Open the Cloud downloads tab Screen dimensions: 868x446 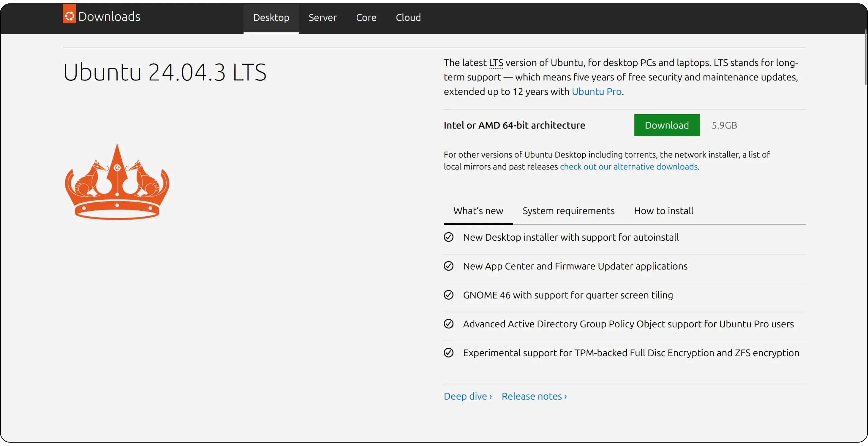point(408,18)
